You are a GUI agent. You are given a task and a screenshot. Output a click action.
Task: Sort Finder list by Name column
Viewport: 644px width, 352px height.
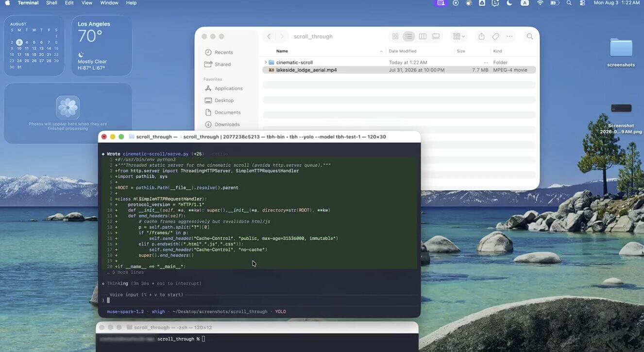[x=282, y=51]
